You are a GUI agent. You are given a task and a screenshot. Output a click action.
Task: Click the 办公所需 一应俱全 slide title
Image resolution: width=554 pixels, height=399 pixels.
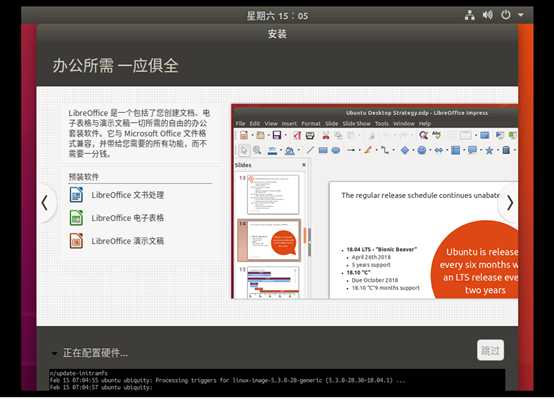point(115,66)
